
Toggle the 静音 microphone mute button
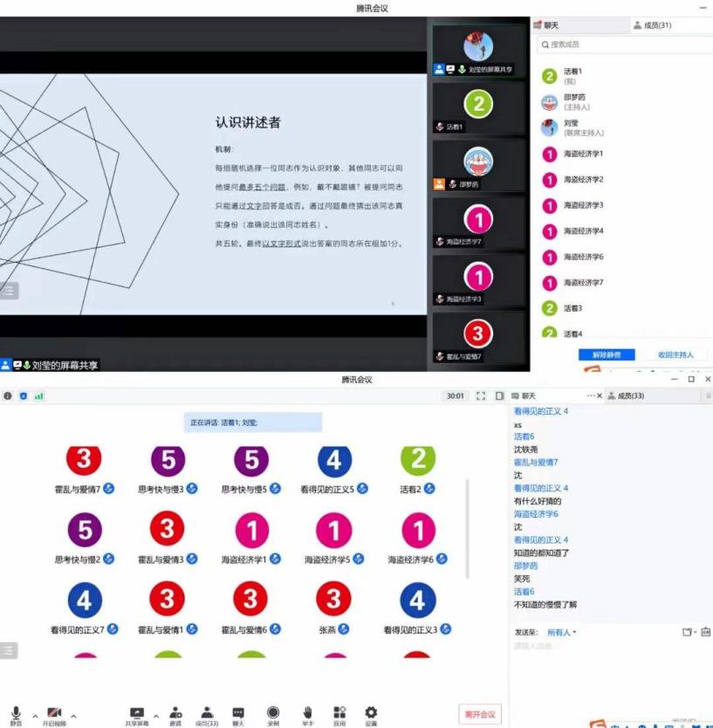16,713
